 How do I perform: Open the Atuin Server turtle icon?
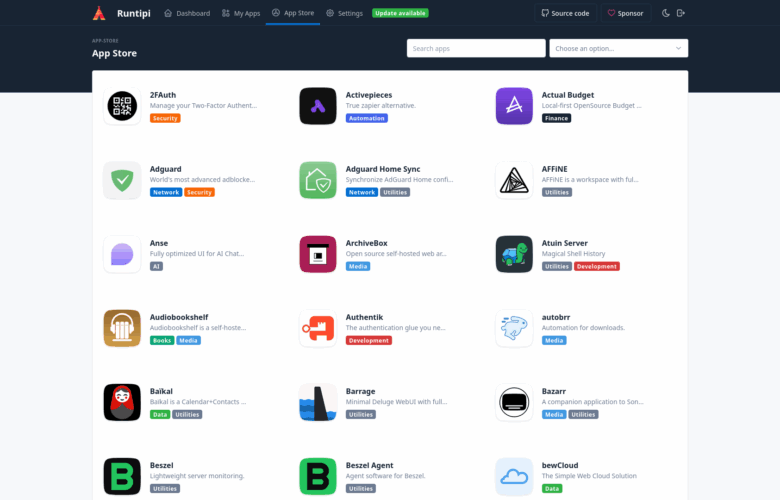pyautogui.click(x=514, y=254)
